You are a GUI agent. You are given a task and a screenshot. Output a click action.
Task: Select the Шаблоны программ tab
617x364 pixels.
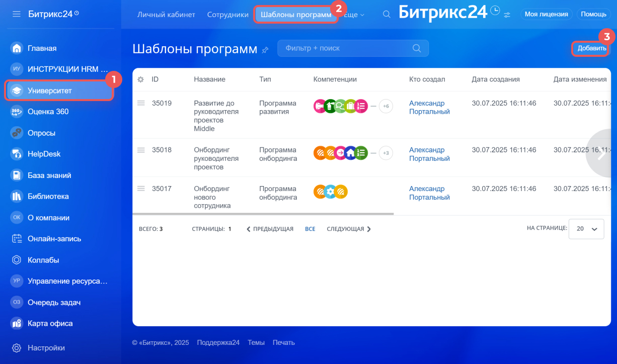[296, 15]
